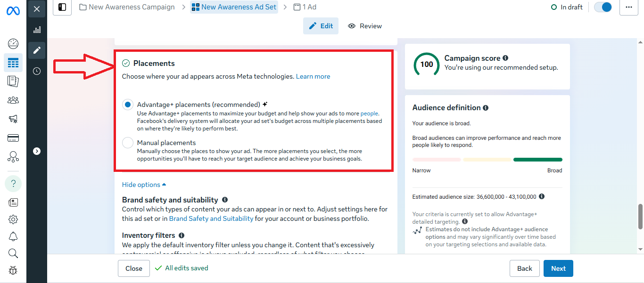This screenshot has height=283, width=644.
Task: Expand the dark sidebar arrow button
Action: (37, 151)
